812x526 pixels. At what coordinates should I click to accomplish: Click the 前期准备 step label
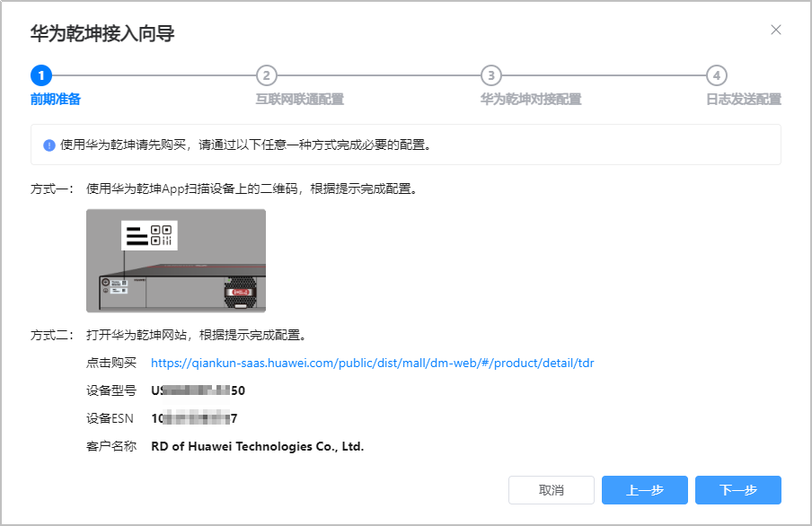[x=56, y=99]
